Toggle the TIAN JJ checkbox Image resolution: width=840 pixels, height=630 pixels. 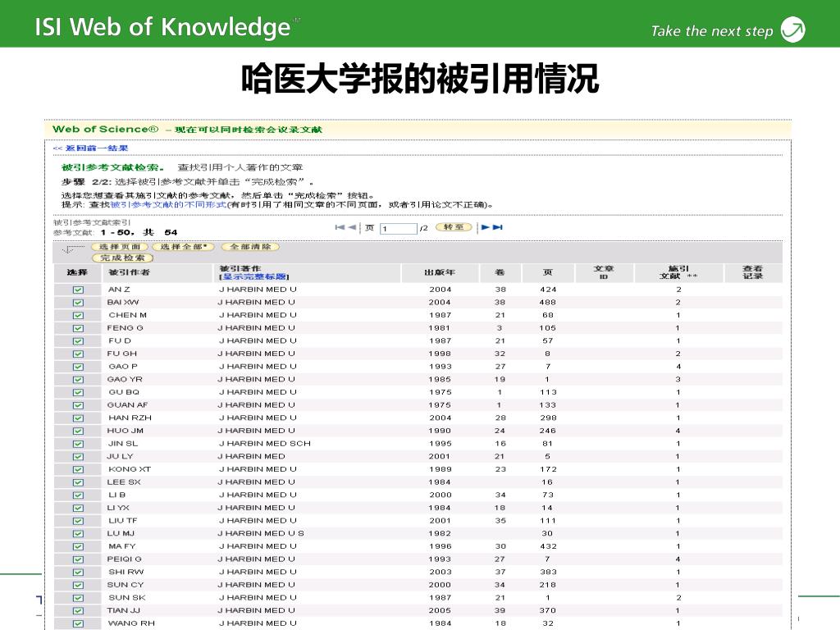coord(78,611)
